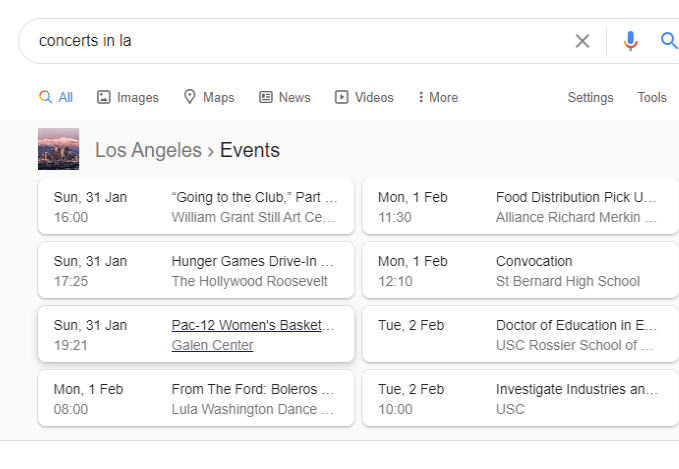Start voice search with the microphone icon
Image resolution: width=679 pixels, height=469 pixels.
(630, 41)
